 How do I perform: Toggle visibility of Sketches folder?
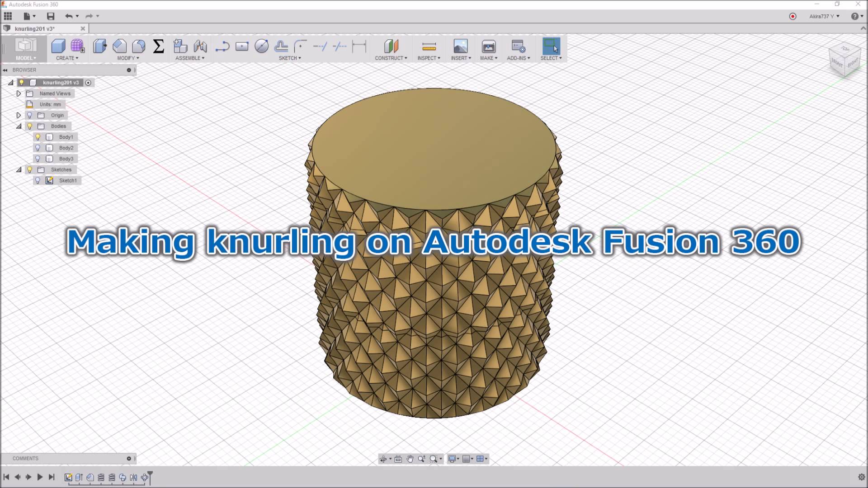pyautogui.click(x=30, y=169)
